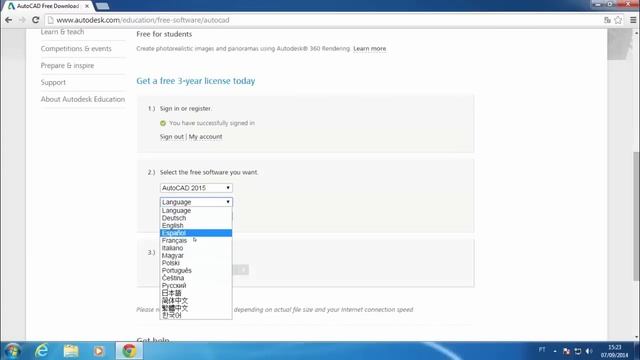Select 繁體中文 from the language list
This screenshot has height=360, width=640.
coord(196,308)
